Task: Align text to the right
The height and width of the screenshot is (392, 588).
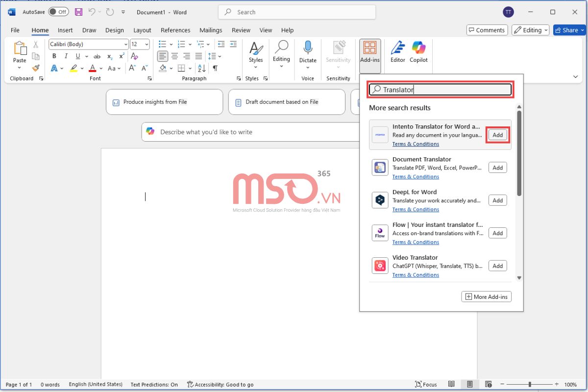Action: pos(187,56)
